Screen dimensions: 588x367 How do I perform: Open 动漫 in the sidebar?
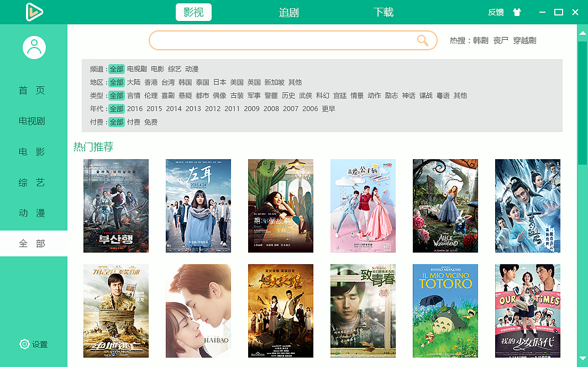tap(32, 213)
